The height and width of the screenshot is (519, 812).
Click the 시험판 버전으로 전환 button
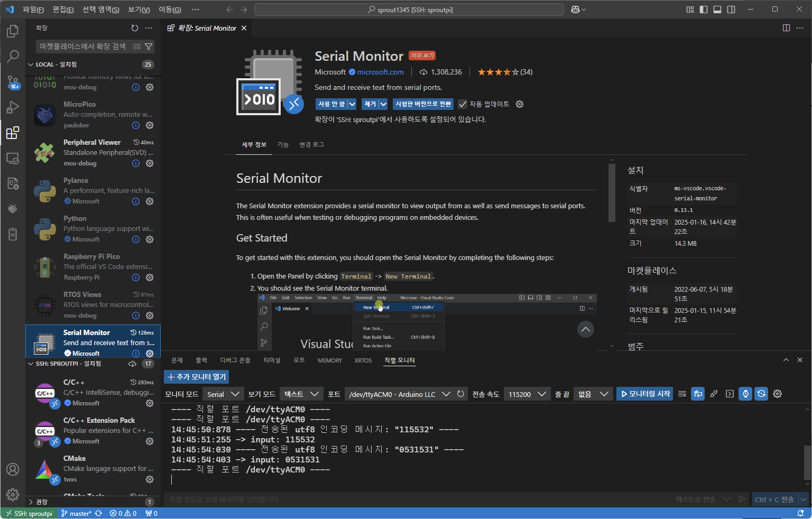[x=423, y=104]
